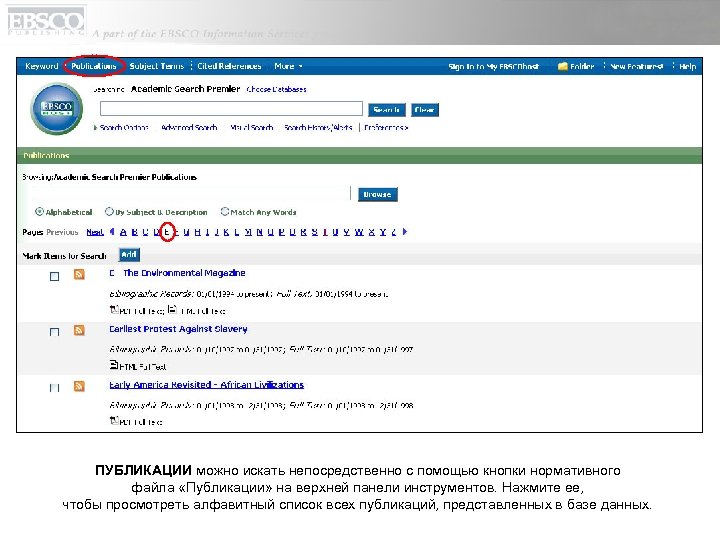Jump to letter W publications

tap(359, 232)
